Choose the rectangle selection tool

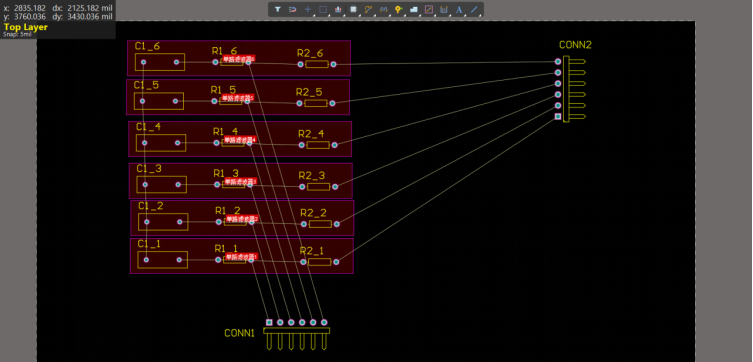coord(323,9)
